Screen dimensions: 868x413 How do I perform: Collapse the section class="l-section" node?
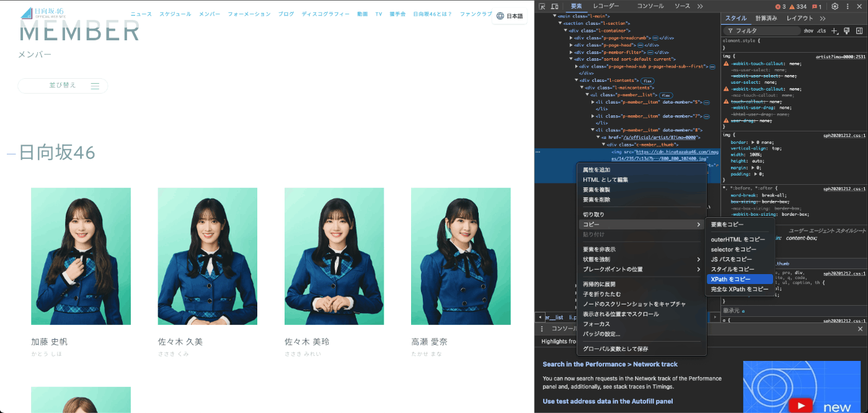[x=560, y=23]
